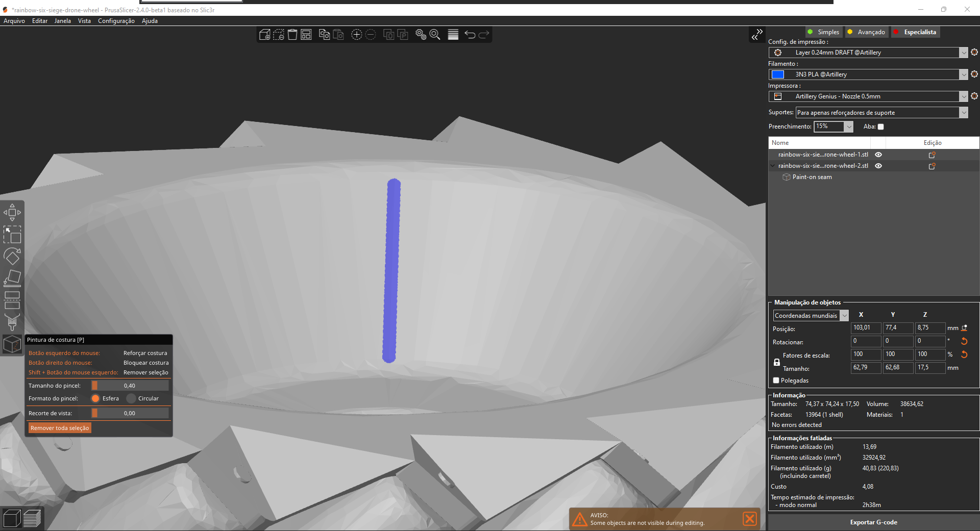Screen dimensions: 980x531
Task: Select the Circular brush shape
Action: pos(131,398)
